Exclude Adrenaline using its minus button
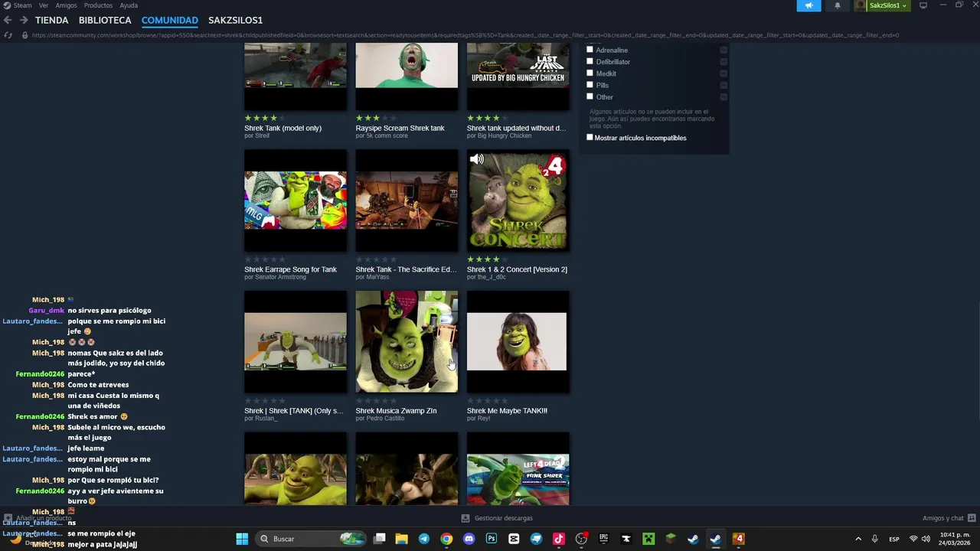This screenshot has height=551, width=980. (724, 50)
